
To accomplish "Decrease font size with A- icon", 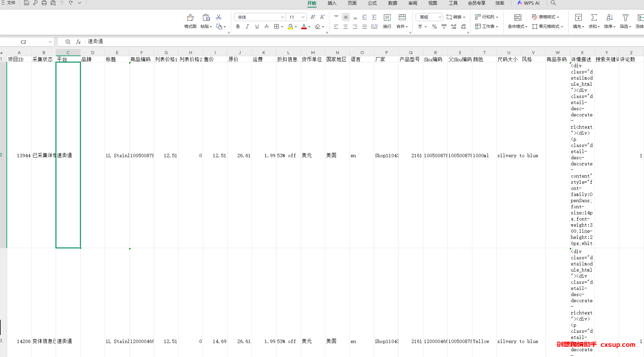I will tap(322, 17).
